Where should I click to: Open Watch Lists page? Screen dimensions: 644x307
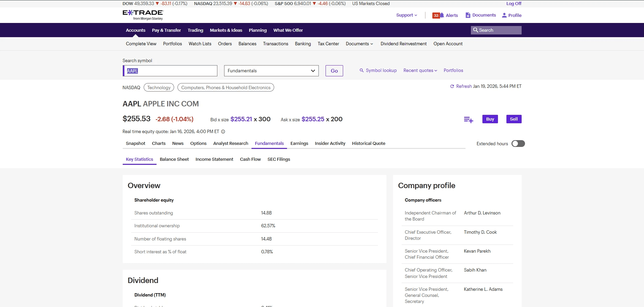coord(200,44)
